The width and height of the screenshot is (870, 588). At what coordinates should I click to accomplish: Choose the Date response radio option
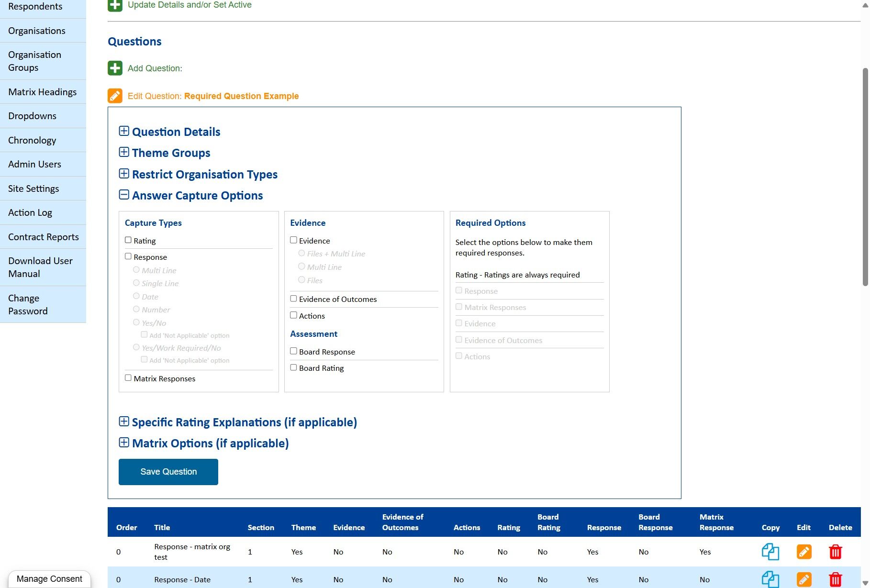[136, 296]
